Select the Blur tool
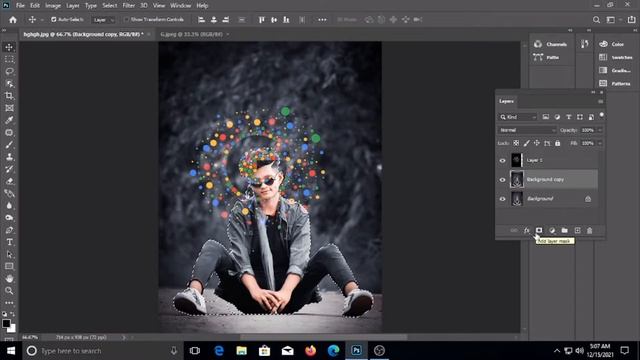 9,206
